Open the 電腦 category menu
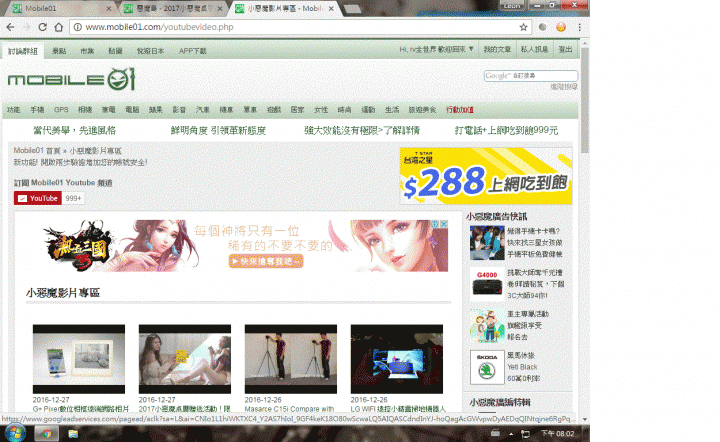The height and width of the screenshot is (442, 720). (132, 110)
